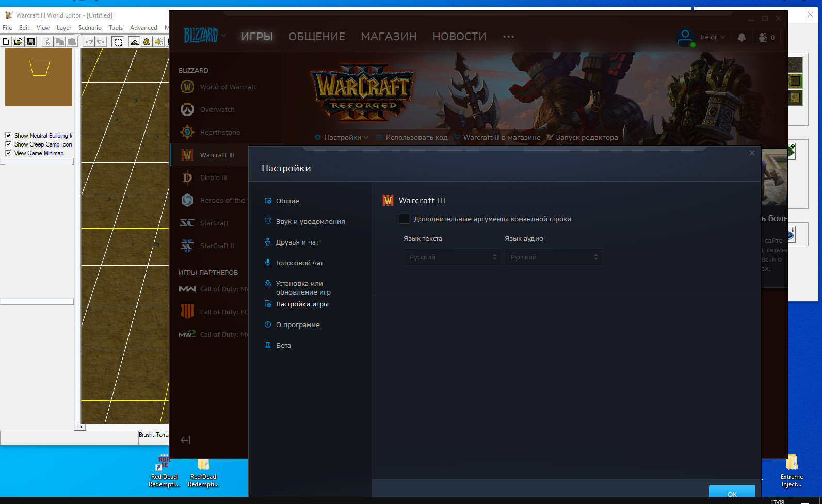This screenshot has width=822, height=504.
Task: Open Бета settings section
Action: [x=278, y=345]
